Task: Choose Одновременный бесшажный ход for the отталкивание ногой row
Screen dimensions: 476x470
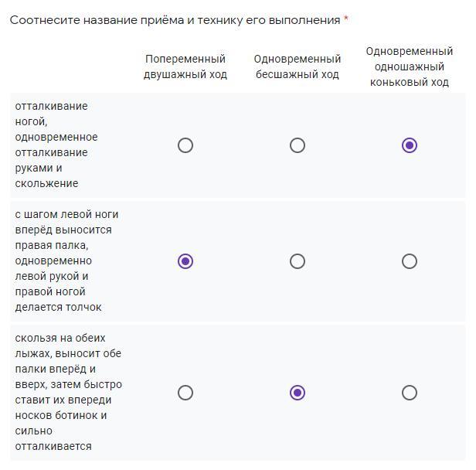Action: tap(297, 145)
